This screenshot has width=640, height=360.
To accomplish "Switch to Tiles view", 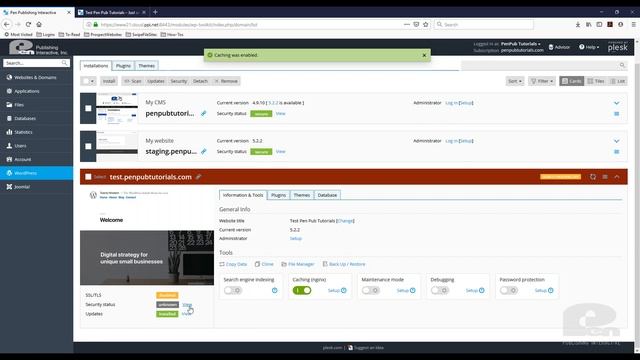I will tap(596, 81).
